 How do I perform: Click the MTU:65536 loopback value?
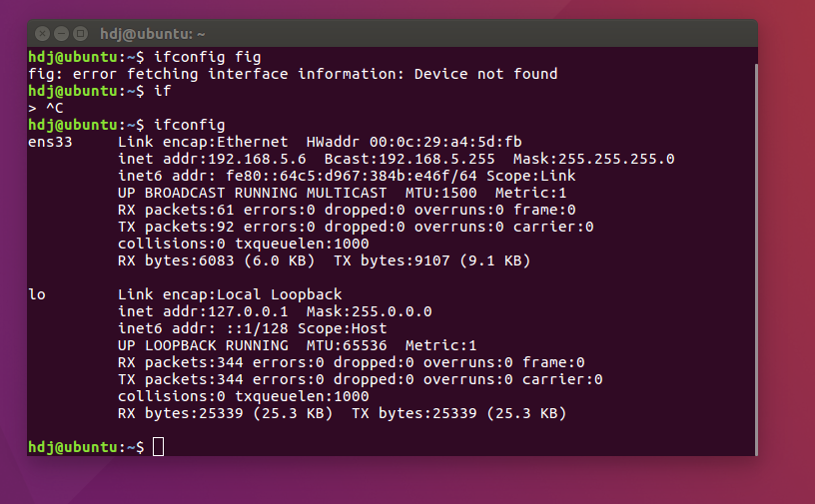point(347,345)
